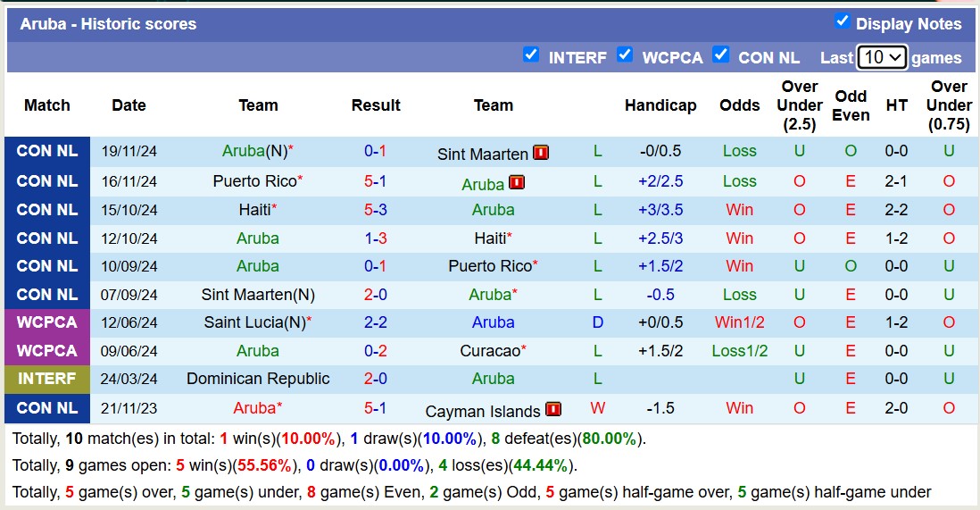980x510 pixels.
Task: Click the INTERF match label on 24/03/24
Action: 46,379
